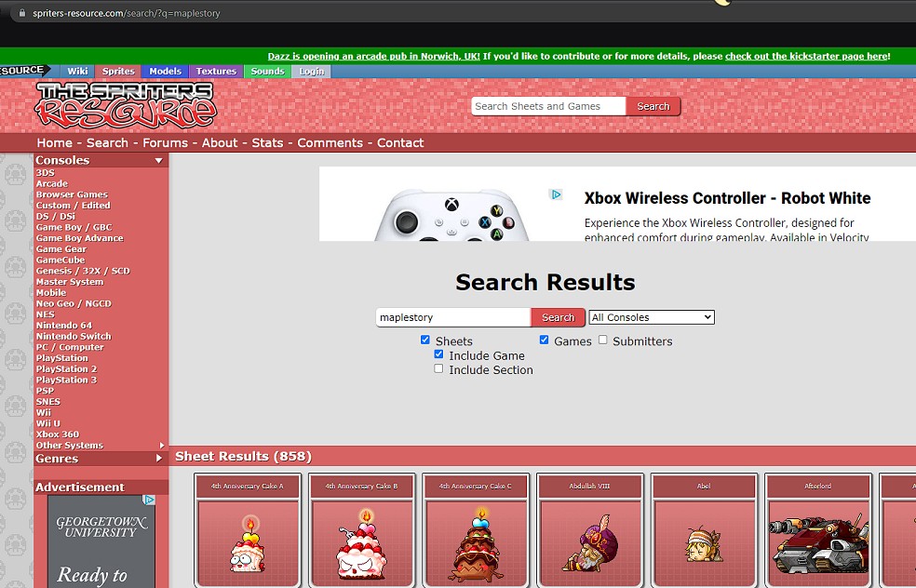Select Master System console
The width and height of the screenshot is (916, 588).
pyautogui.click(x=70, y=282)
